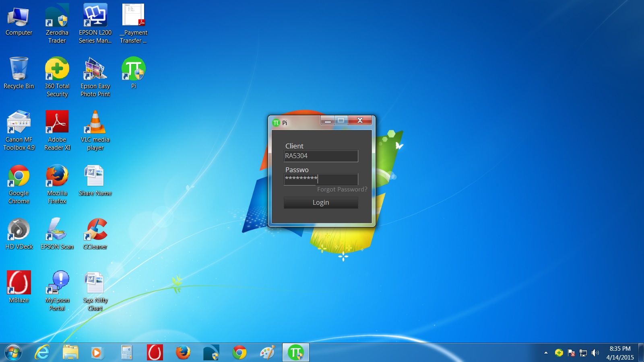Viewport: 644px width, 362px height.
Task: Select Canon MF Toolbox 4.9 icon
Action: (19, 131)
